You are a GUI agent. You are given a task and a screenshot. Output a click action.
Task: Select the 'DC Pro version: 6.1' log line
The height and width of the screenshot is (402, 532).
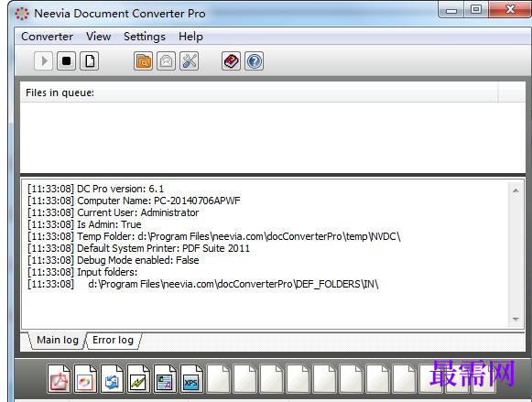tap(95, 189)
